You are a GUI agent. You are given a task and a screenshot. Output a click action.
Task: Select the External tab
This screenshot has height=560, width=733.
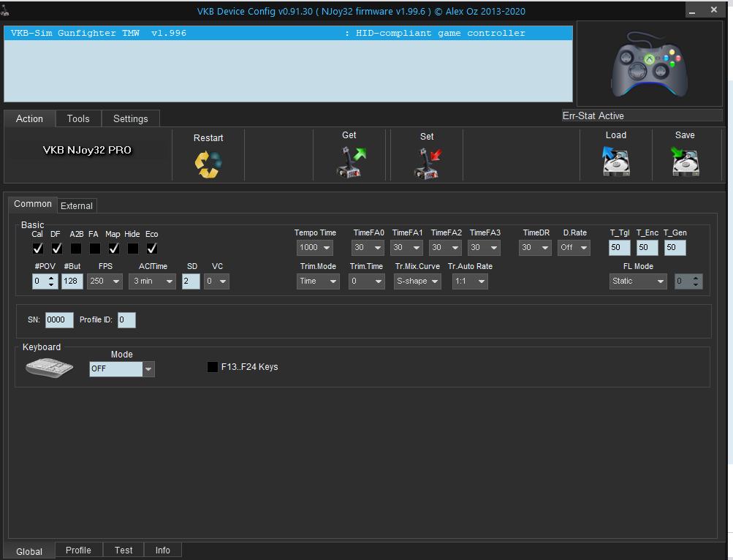pos(77,206)
